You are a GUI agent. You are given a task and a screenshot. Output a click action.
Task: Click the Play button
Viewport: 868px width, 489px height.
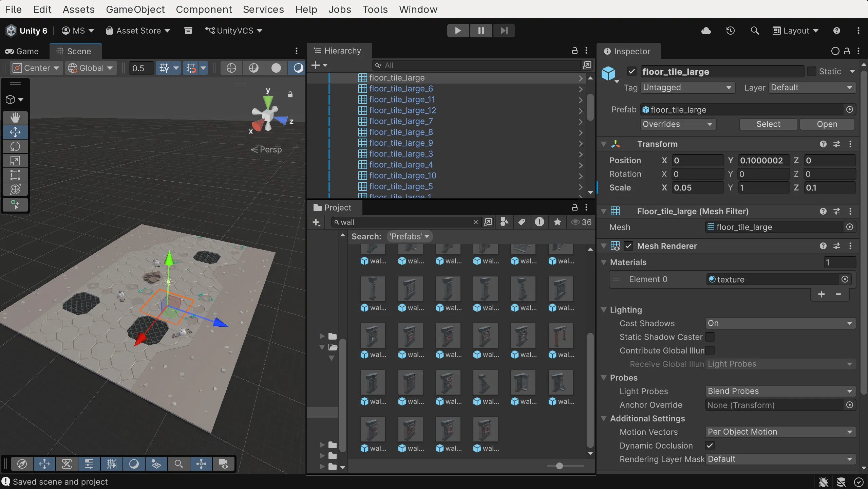pos(458,31)
